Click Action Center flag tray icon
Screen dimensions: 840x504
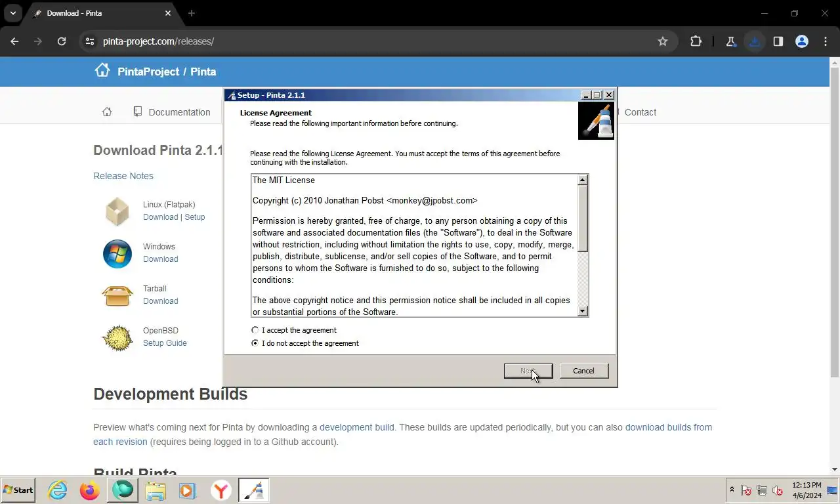click(746, 490)
